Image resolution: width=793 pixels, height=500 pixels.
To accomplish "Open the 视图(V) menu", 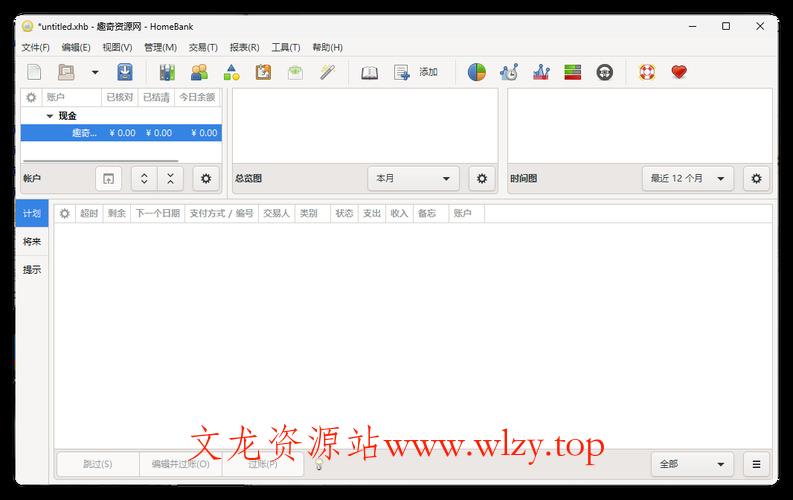I will click(x=117, y=48).
